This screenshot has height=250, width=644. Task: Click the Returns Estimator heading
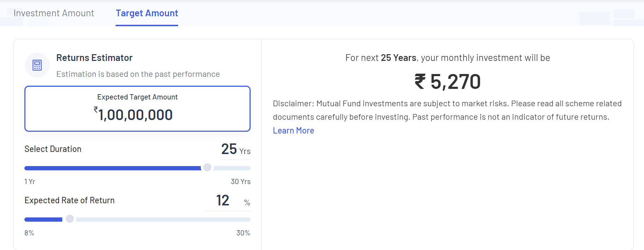point(94,58)
